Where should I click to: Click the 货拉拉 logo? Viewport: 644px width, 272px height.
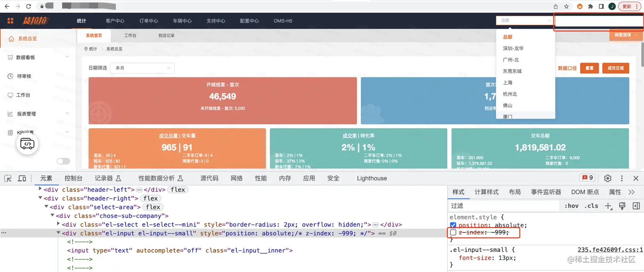[x=36, y=21]
